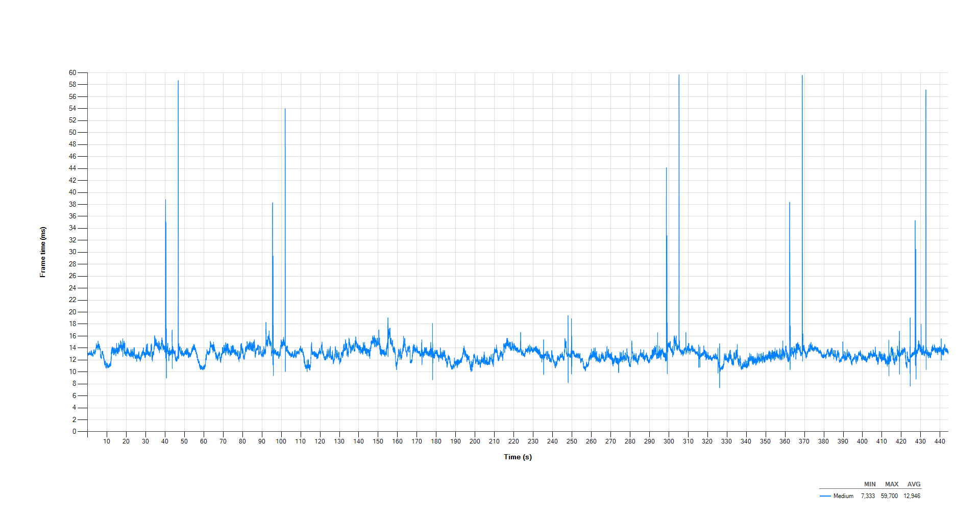Click the maximum value "59,700"
This screenshot has height=519, width=980.
[x=889, y=496]
